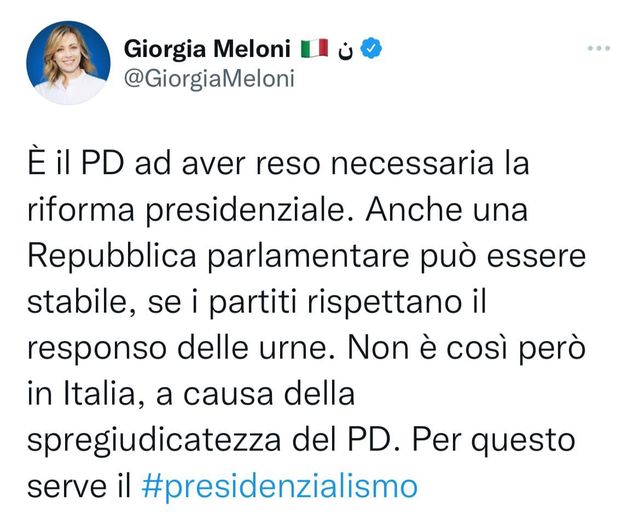Click the blue verified badge
640x530 pixels.
pyautogui.click(x=374, y=48)
